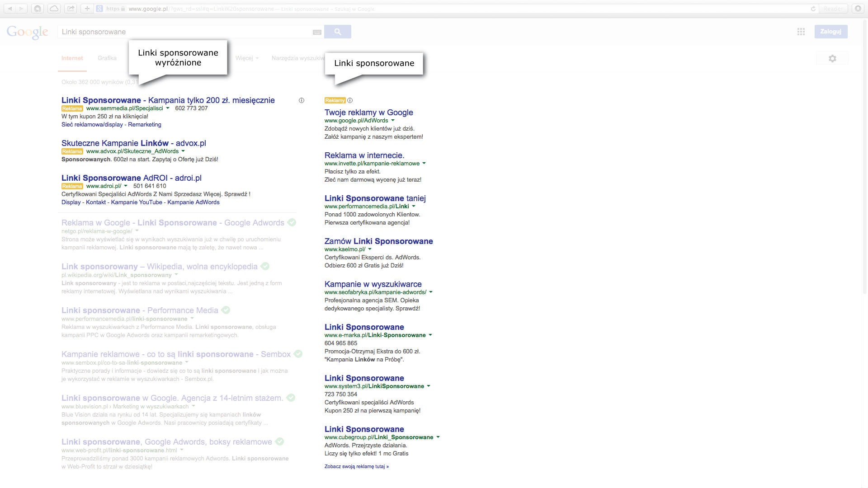Click the https padlock indicator

[x=115, y=9]
